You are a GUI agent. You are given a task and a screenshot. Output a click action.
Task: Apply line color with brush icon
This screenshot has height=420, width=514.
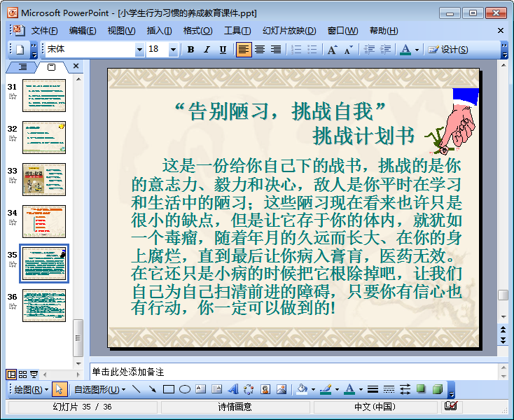pos(326,389)
